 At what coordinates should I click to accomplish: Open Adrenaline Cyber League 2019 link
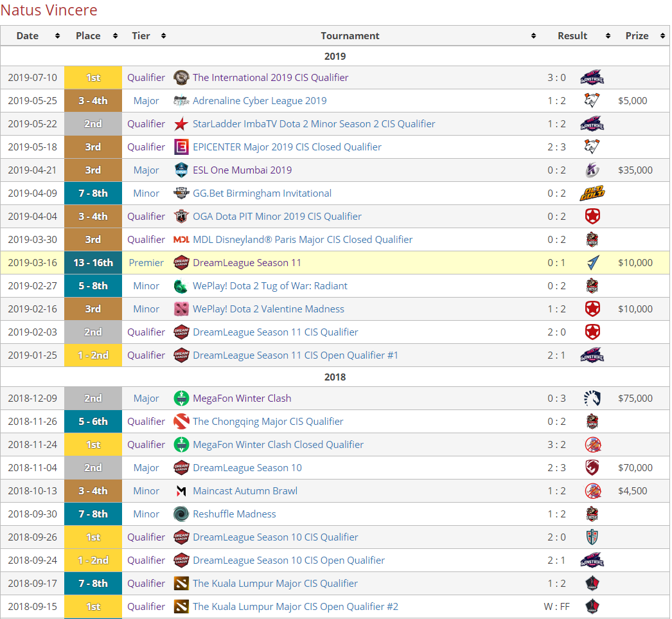click(260, 101)
